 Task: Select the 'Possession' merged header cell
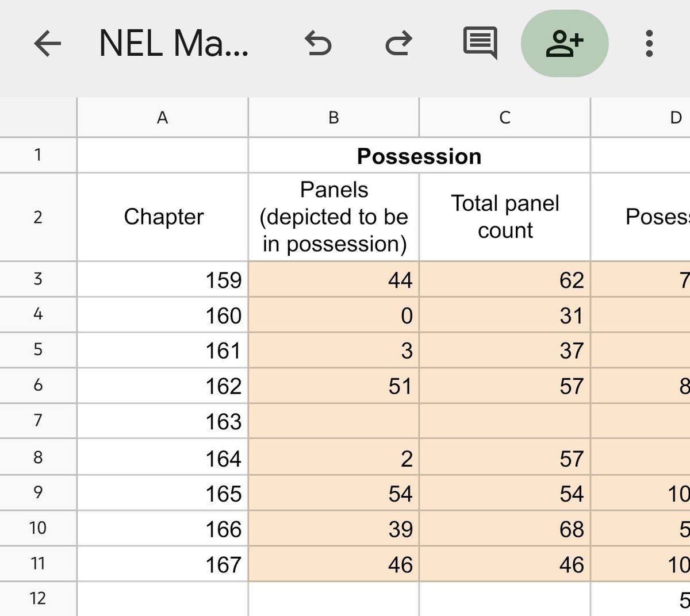419,156
